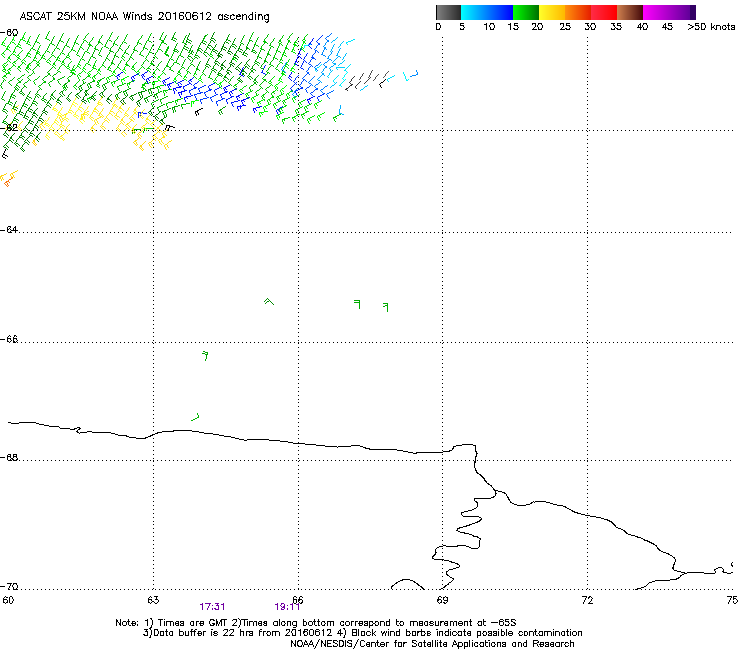Screen dimensions: 740x650
Task: Click the red 30-35 knots legend color
Action: click(x=604, y=12)
